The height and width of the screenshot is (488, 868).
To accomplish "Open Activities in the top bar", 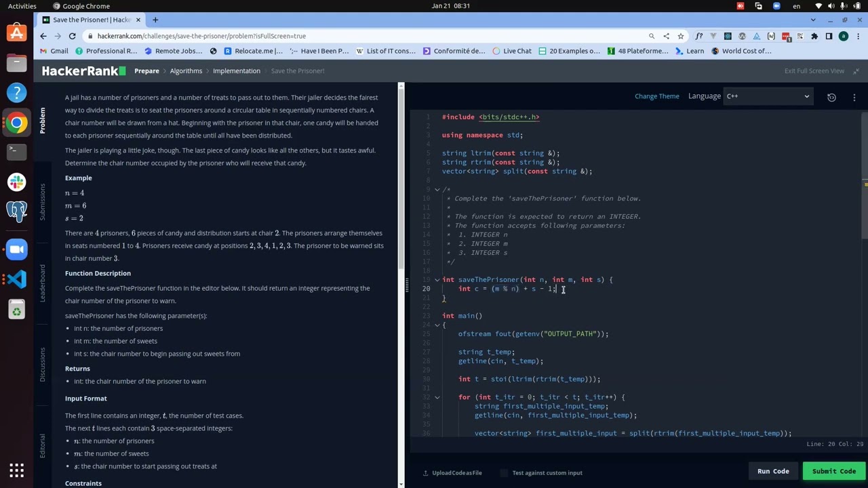I will (22, 6).
